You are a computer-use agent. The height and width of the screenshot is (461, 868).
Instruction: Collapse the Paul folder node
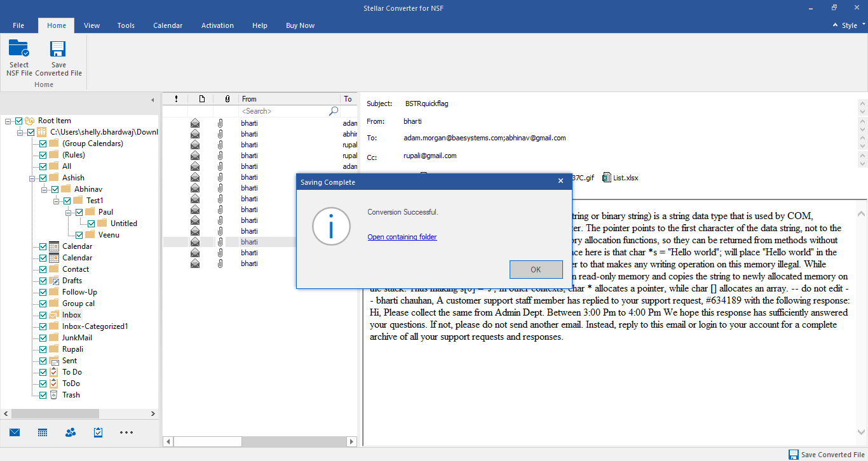(69, 212)
